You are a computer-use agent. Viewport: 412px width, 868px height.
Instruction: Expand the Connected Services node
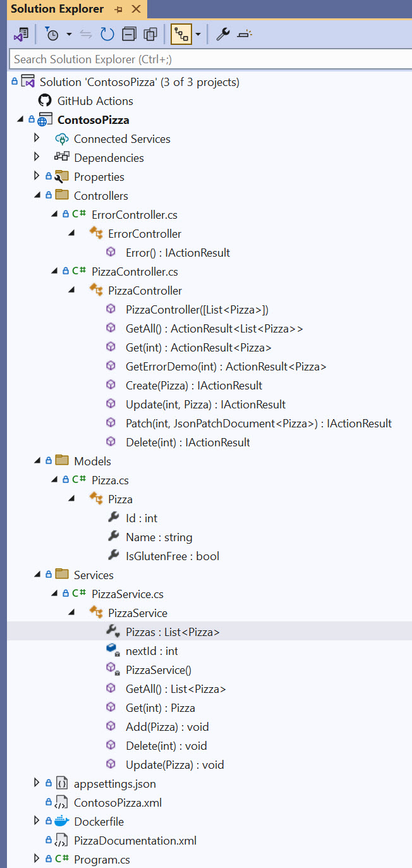37,137
